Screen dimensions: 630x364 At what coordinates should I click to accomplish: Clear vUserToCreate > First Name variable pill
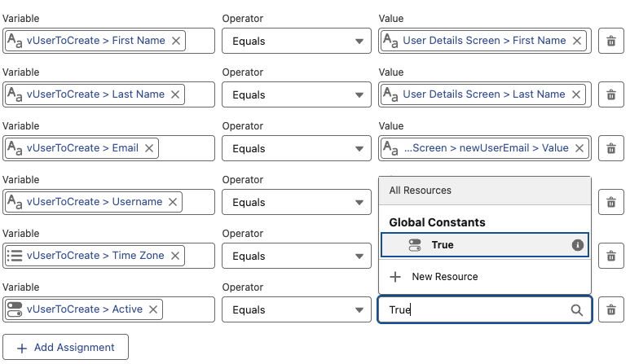pyautogui.click(x=176, y=41)
